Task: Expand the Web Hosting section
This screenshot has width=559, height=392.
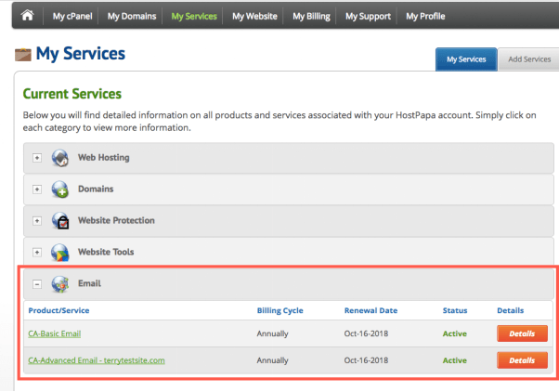Action: click(37, 158)
